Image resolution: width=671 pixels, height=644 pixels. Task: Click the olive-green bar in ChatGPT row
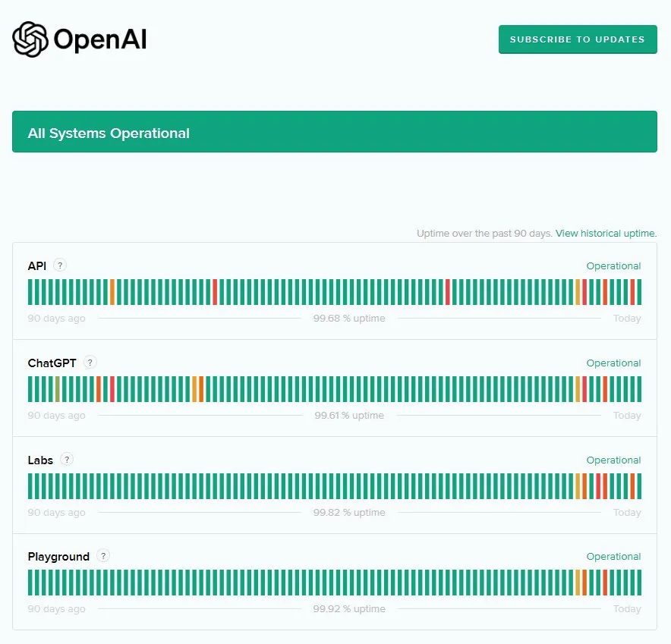coord(58,389)
